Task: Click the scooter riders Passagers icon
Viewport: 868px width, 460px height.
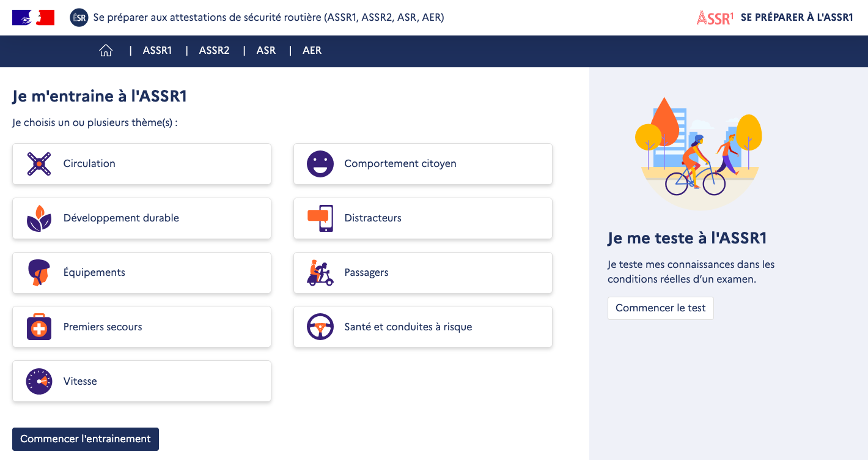Action: tap(320, 273)
